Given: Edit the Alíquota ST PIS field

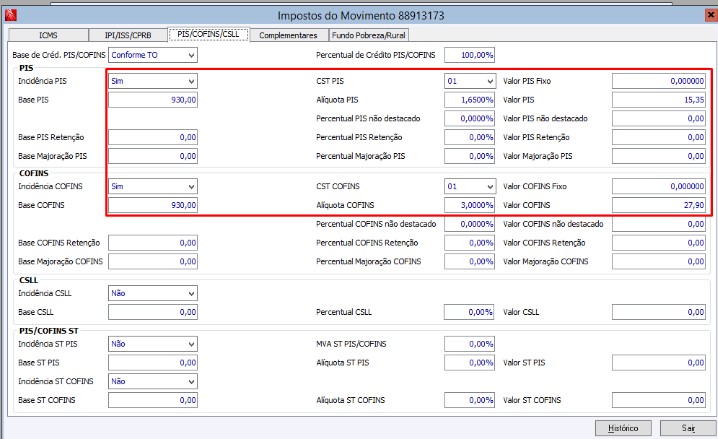Looking at the screenshot, I should (469, 363).
